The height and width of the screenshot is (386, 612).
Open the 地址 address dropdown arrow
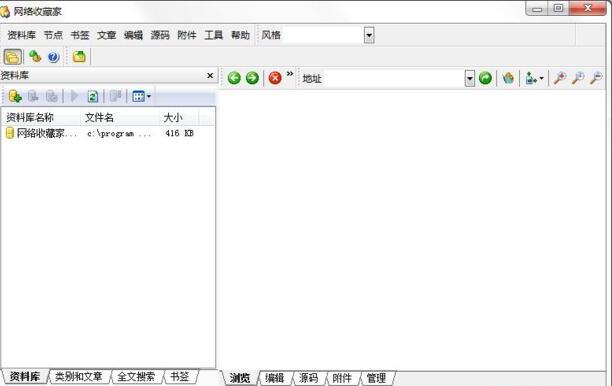point(470,78)
